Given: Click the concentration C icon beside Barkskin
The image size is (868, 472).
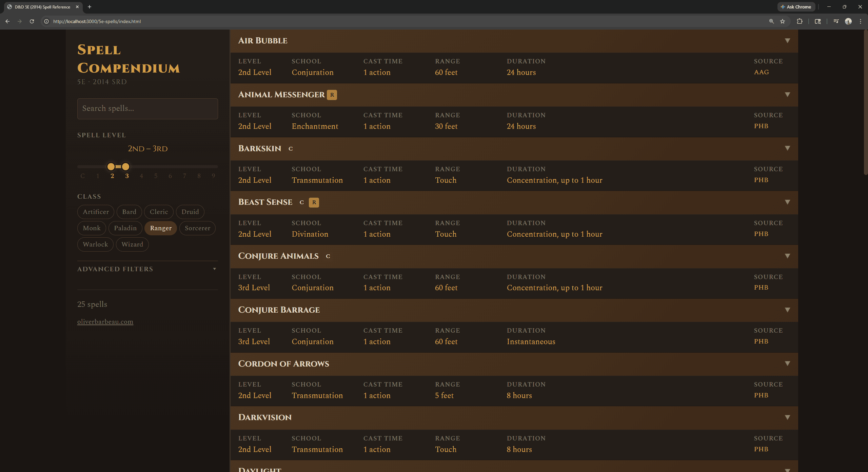Looking at the screenshot, I should point(291,149).
